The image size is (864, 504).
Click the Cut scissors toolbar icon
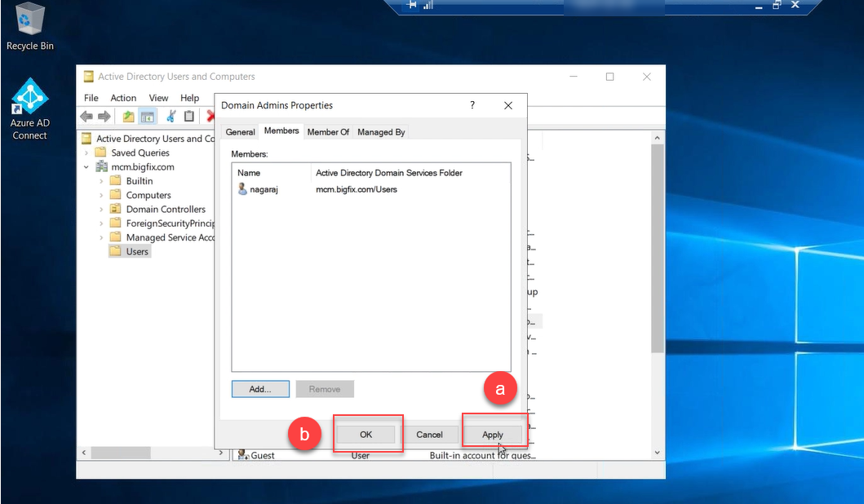point(171,117)
